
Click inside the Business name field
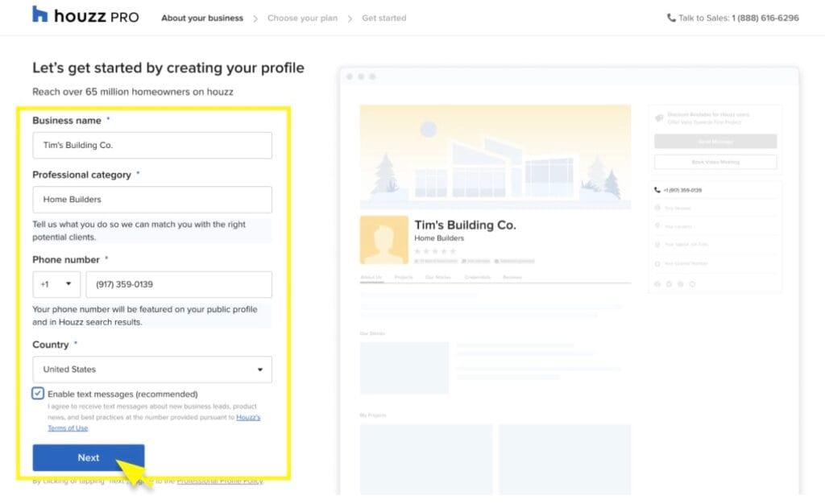pyautogui.click(x=151, y=145)
